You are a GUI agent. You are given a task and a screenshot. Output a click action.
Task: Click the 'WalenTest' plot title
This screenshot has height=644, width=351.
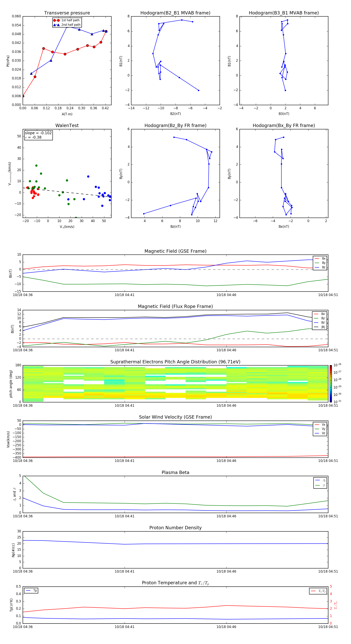67,125
